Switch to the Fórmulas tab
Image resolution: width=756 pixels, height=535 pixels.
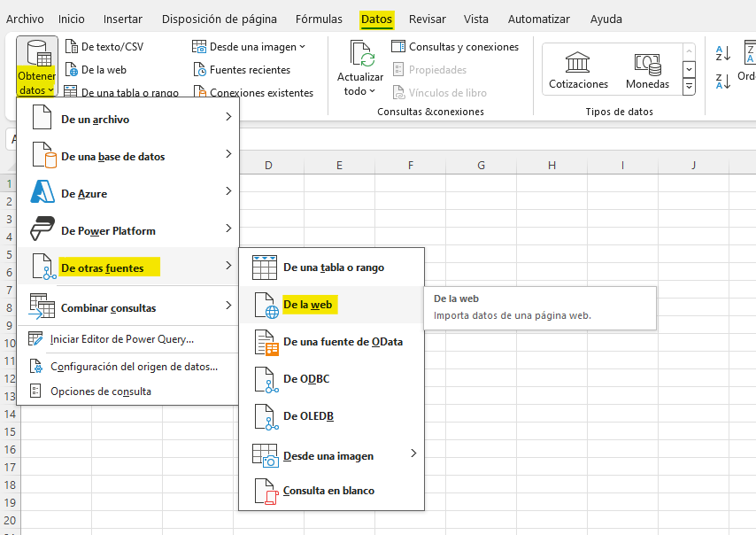click(319, 19)
